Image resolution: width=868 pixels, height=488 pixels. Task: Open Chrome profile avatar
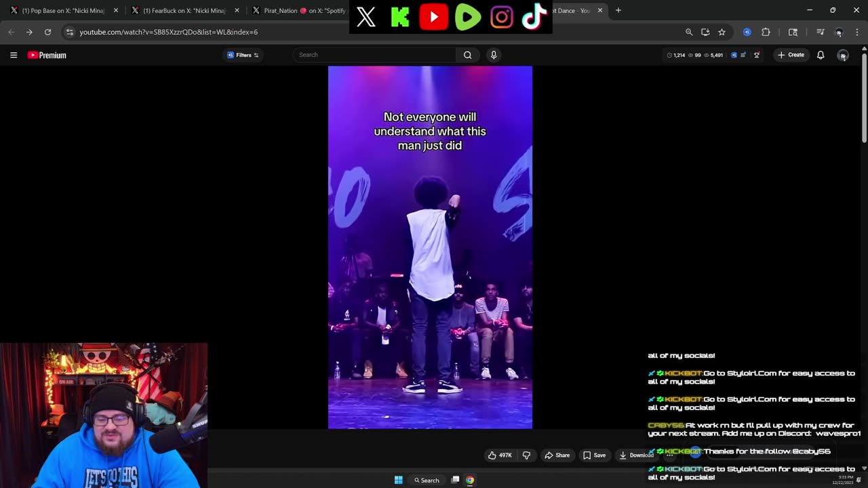point(839,32)
